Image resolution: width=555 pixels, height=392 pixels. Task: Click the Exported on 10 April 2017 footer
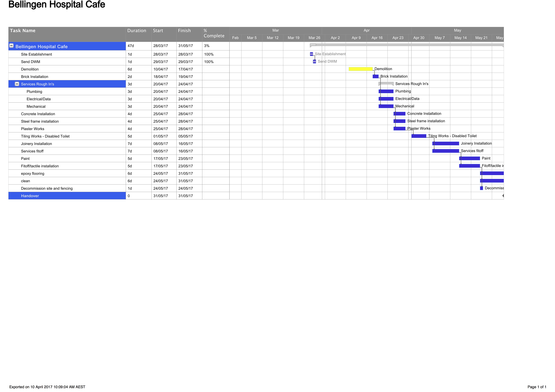point(47,387)
